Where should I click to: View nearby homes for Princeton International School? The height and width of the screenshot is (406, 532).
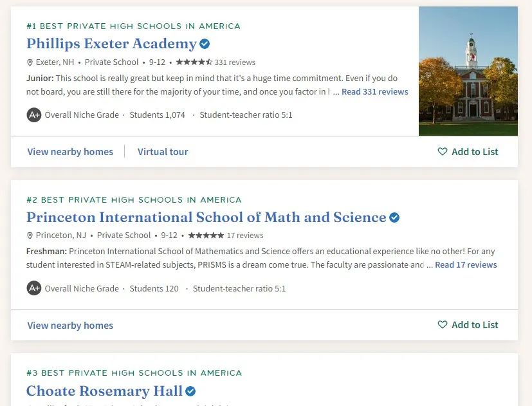tap(70, 326)
